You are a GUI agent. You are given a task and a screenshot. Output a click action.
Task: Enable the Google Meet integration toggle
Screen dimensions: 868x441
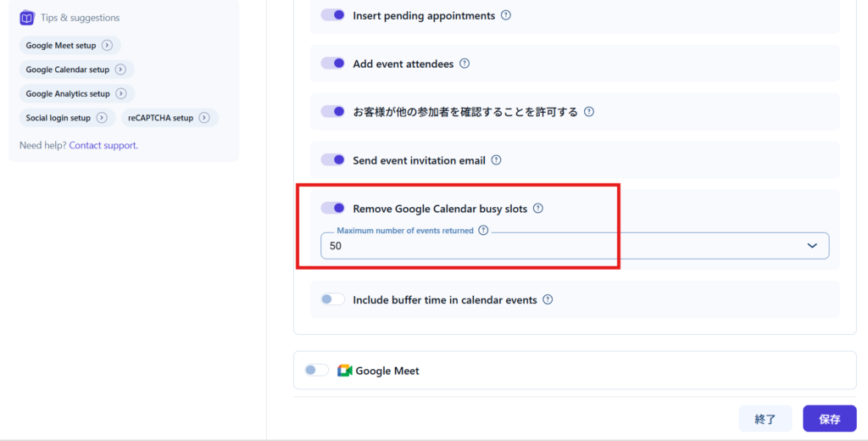click(x=316, y=371)
